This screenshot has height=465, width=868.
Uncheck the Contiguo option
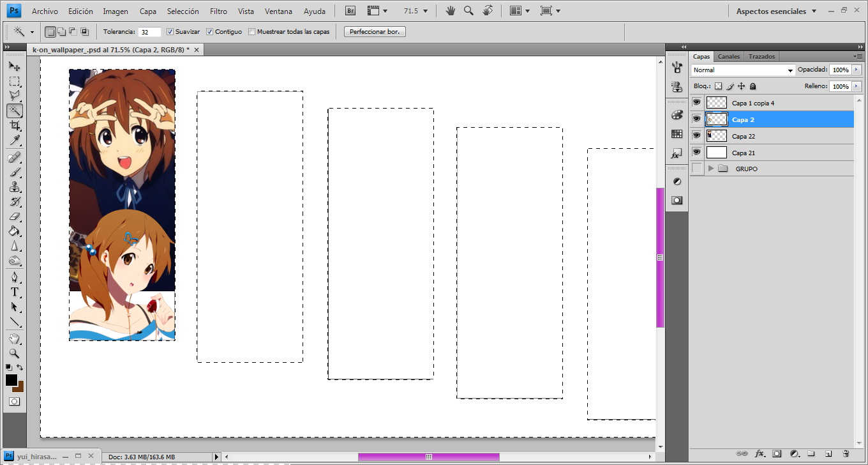(x=210, y=31)
